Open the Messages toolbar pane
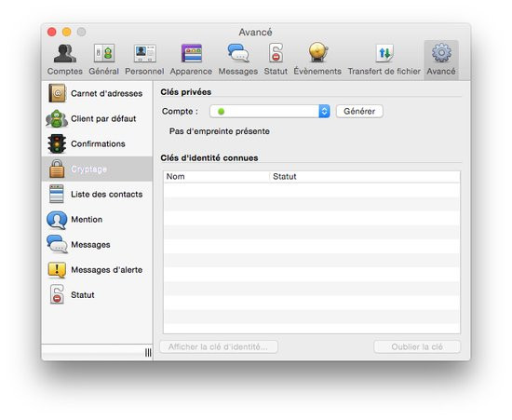Screen dimensions: 512x420 pyautogui.click(x=238, y=60)
